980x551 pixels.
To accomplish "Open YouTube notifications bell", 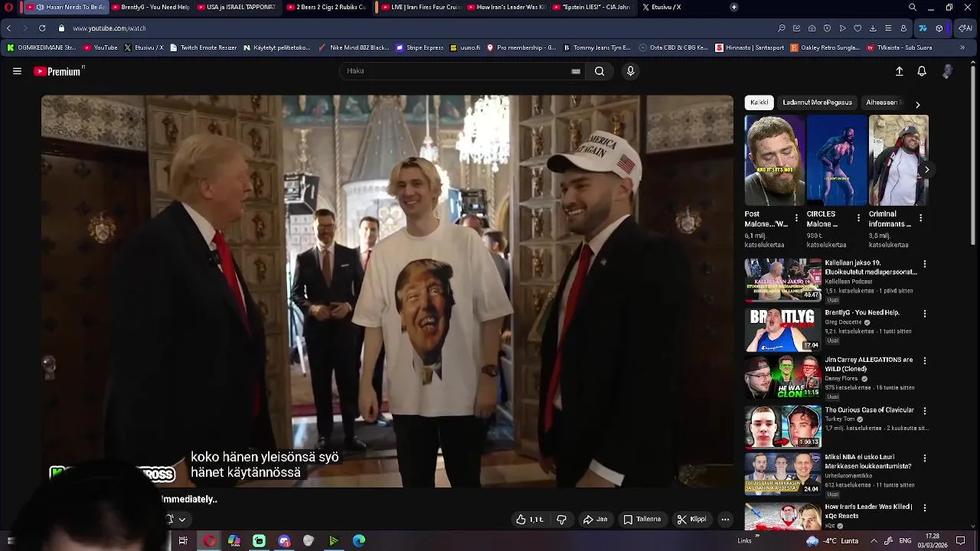I will pos(922,71).
